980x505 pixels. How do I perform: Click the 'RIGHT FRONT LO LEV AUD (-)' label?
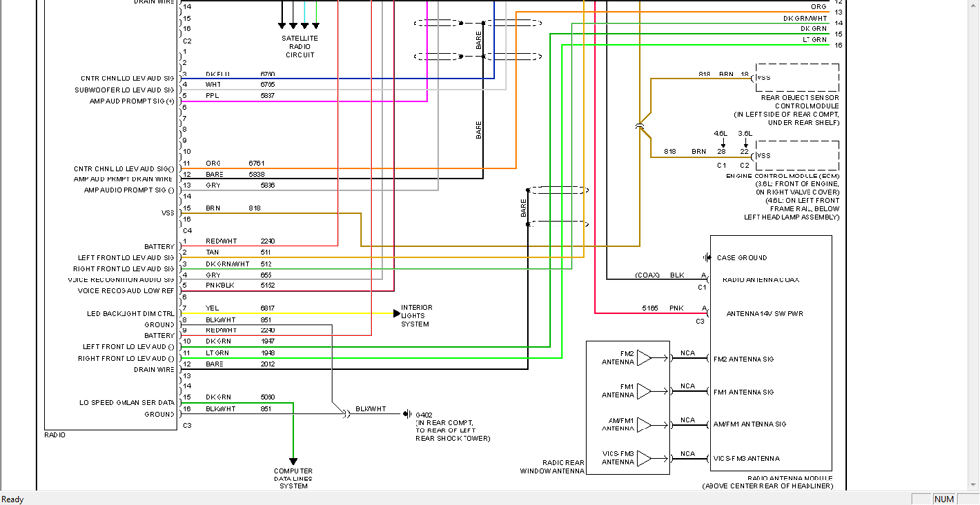coord(126,359)
